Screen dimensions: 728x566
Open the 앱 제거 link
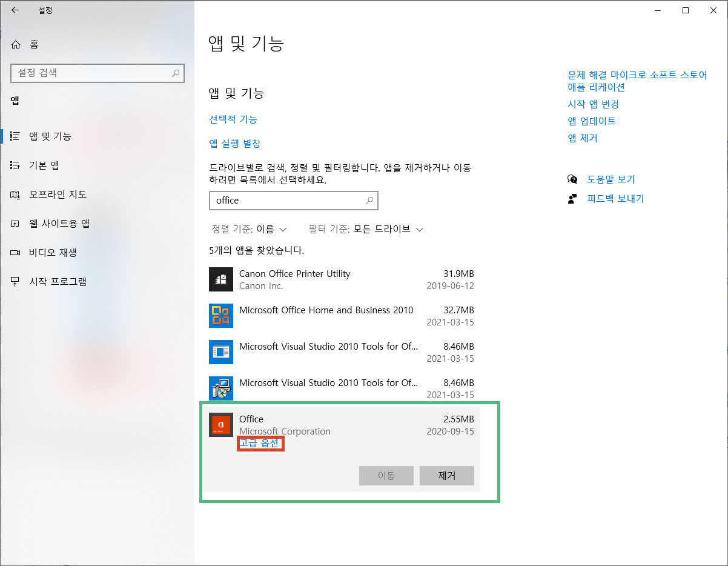(x=583, y=138)
